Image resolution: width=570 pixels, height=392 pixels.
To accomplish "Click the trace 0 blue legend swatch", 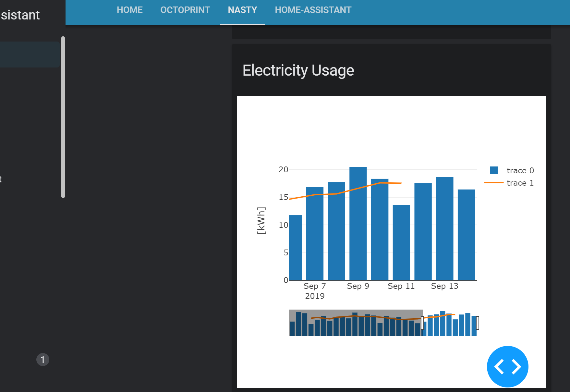I will click(494, 170).
